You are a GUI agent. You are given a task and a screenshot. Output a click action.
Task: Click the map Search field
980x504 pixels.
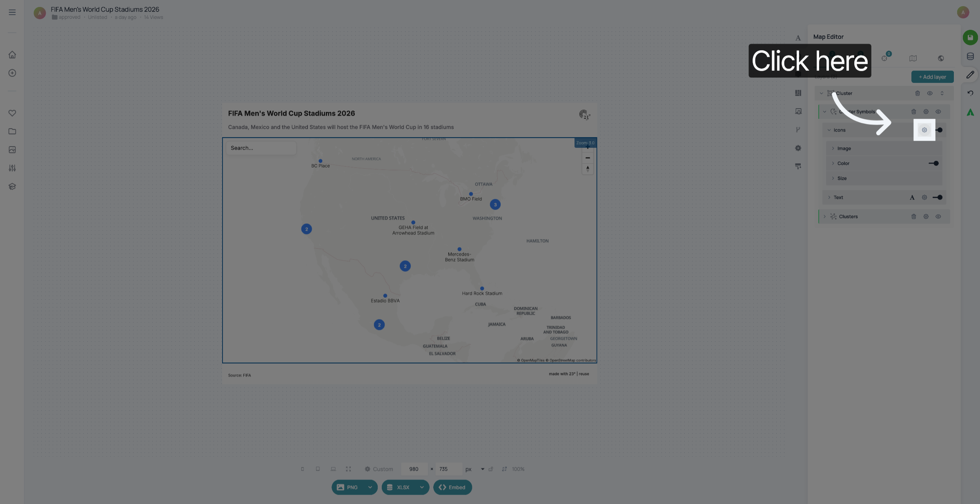[261, 148]
